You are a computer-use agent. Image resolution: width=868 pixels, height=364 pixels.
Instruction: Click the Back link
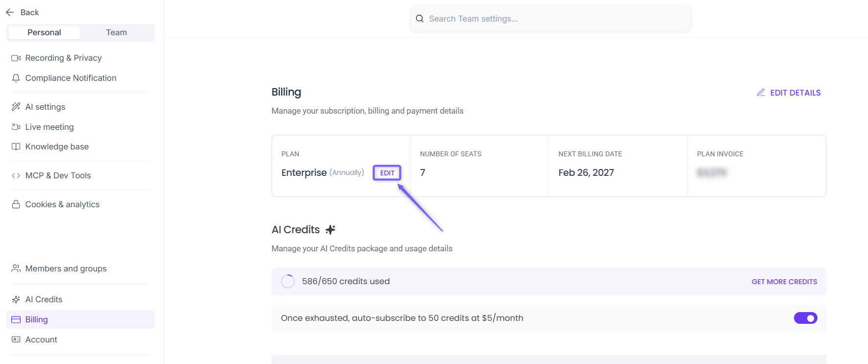pyautogui.click(x=29, y=12)
